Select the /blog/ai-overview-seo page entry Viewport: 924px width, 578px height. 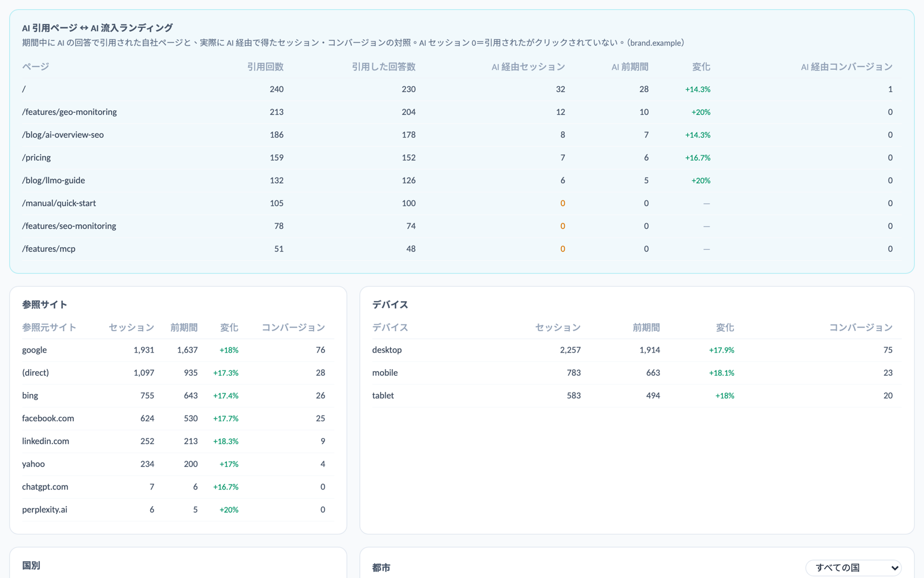461,135
